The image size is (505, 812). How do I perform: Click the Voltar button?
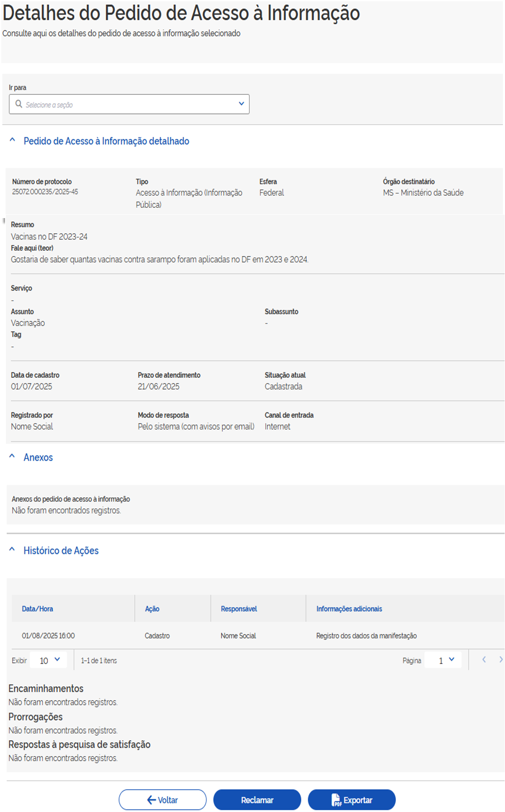tap(162, 800)
